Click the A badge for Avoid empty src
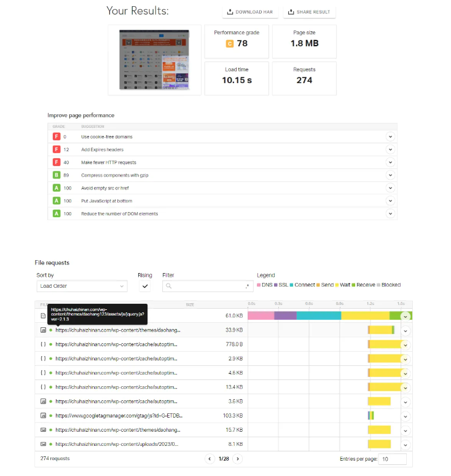The image size is (451, 476). [57, 188]
